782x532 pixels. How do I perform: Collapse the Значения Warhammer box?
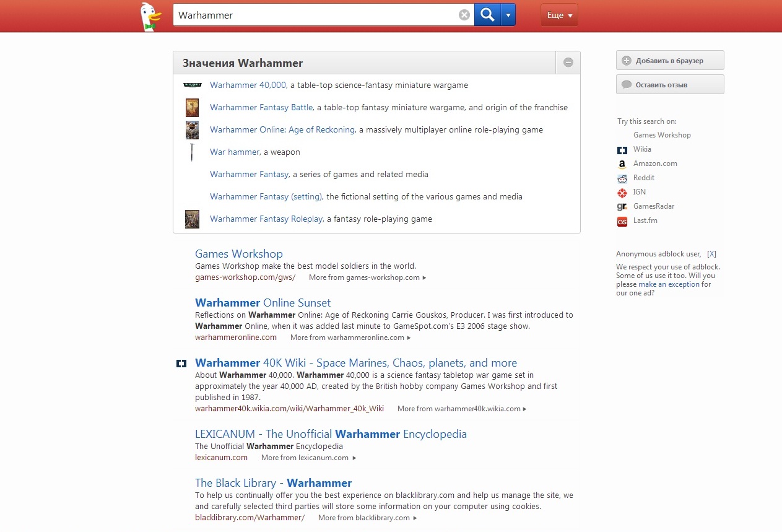568,63
